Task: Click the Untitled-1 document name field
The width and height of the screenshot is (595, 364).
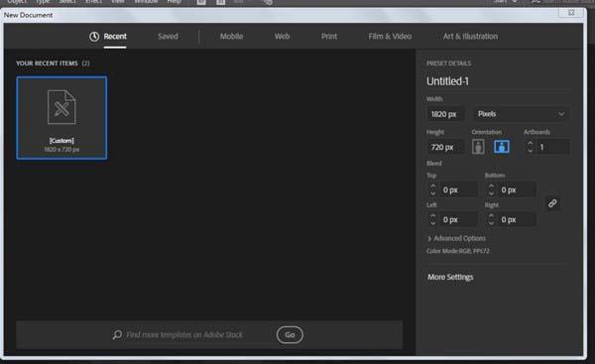Action: point(498,81)
